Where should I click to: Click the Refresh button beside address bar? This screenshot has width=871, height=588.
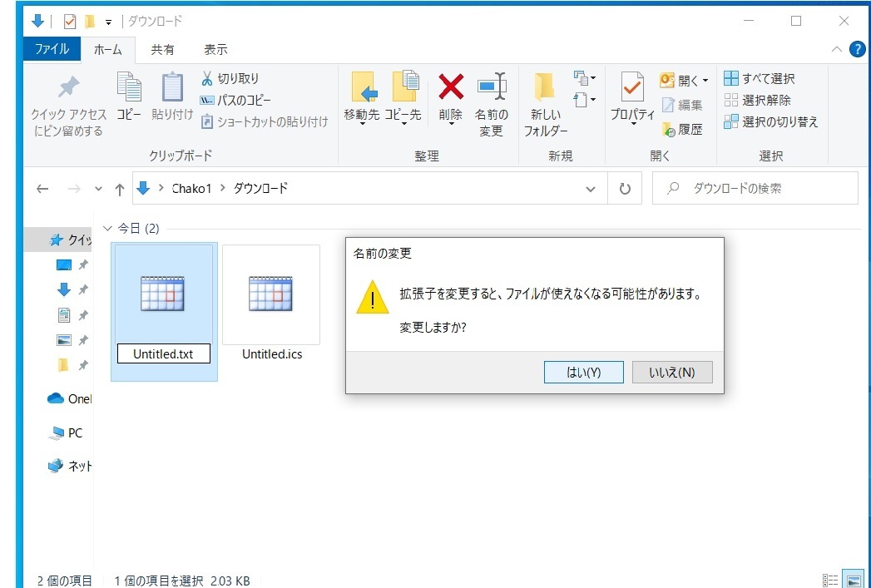pos(625,189)
